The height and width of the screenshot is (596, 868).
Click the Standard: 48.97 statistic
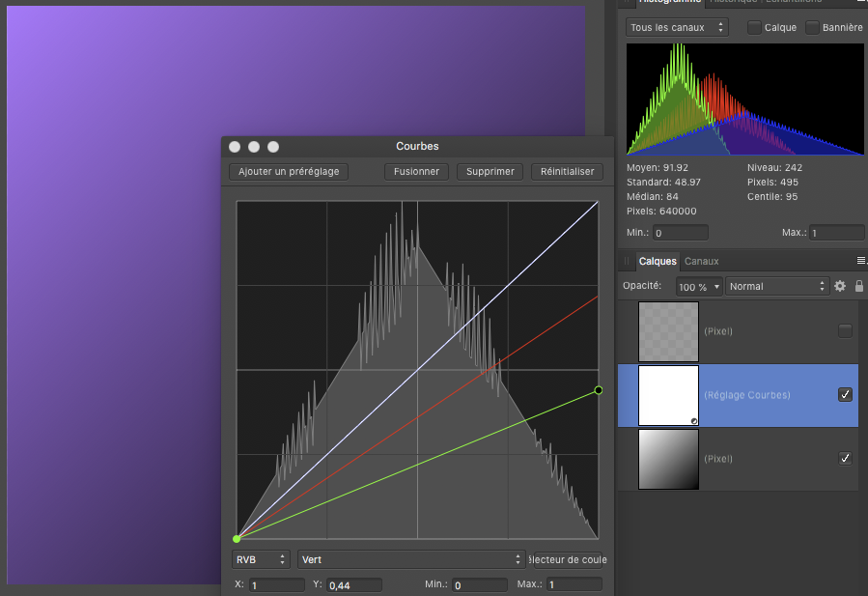[x=663, y=182]
